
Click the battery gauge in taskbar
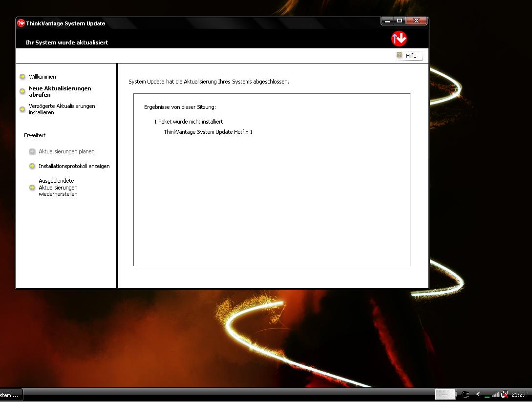(446, 395)
